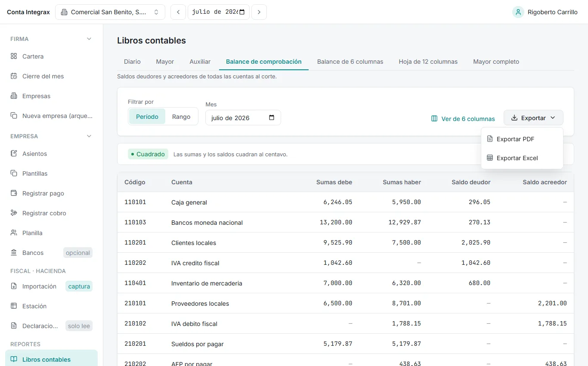Click the Registrar cobro hand-coins icon
Screen dimensions: 588x366
(x=14, y=213)
